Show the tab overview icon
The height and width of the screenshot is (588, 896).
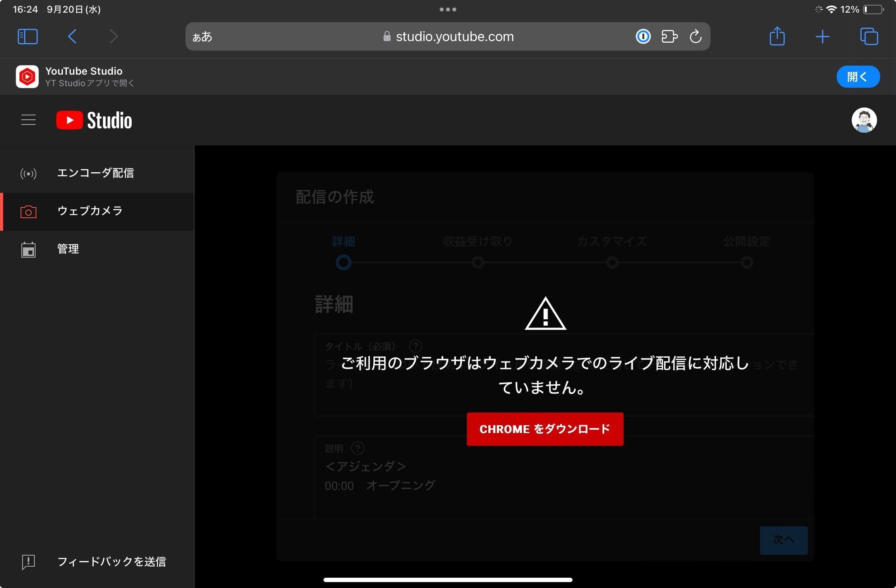869,36
